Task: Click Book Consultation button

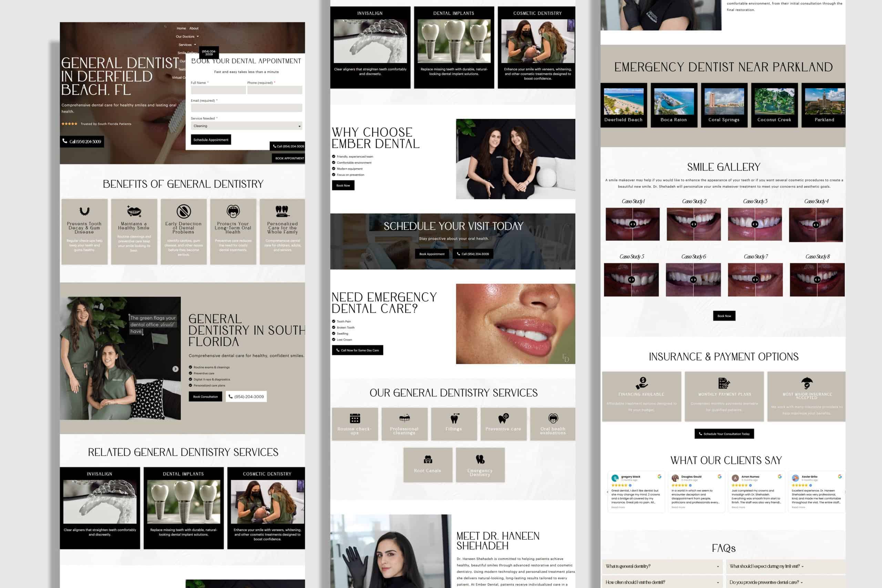Action: [205, 396]
